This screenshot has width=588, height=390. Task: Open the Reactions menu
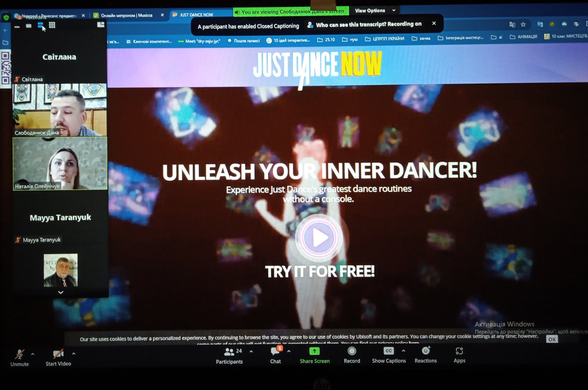(x=426, y=355)
